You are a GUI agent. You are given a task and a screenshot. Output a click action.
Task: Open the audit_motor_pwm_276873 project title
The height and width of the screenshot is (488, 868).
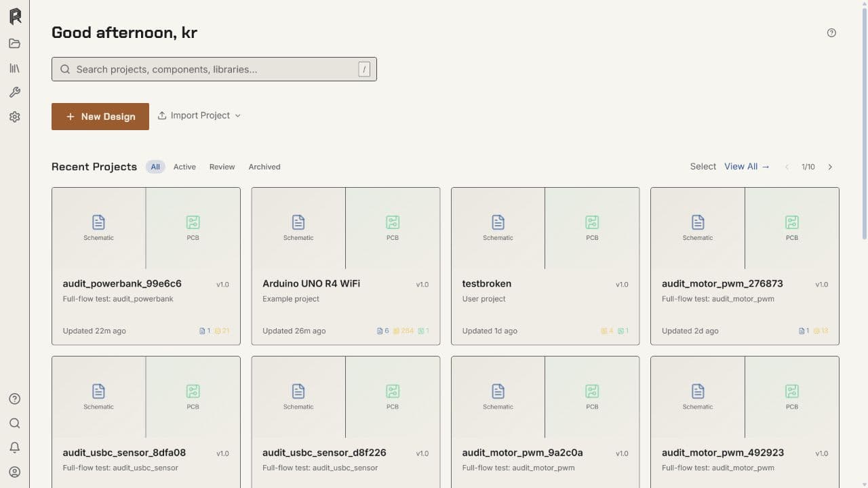pyautogui.click(x=722, y=284)
